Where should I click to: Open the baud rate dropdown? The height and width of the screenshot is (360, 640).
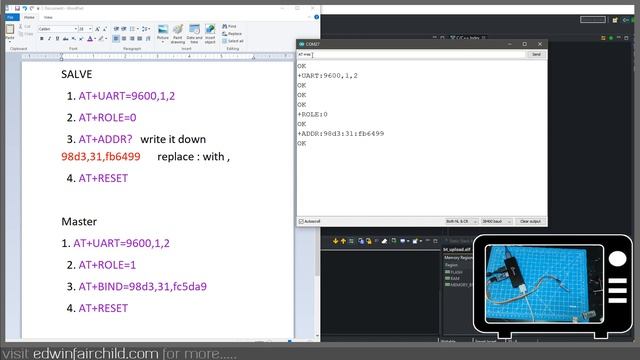click(496, 221)
